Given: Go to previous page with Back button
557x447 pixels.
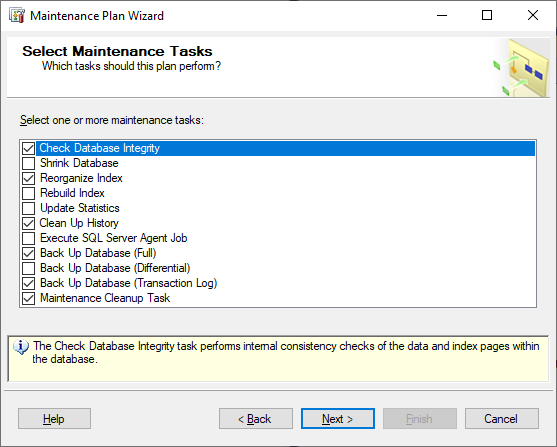Looking at the screenshot, I should (256, 419).
